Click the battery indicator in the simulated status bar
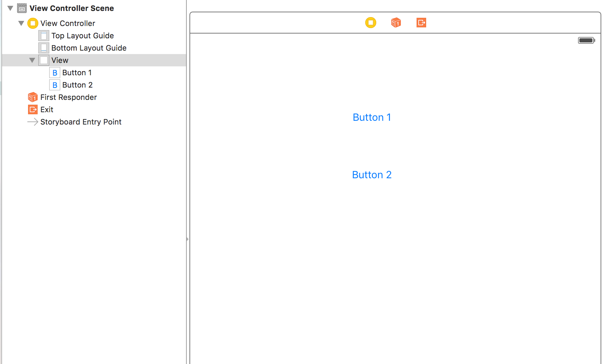 tap(586, 40)
